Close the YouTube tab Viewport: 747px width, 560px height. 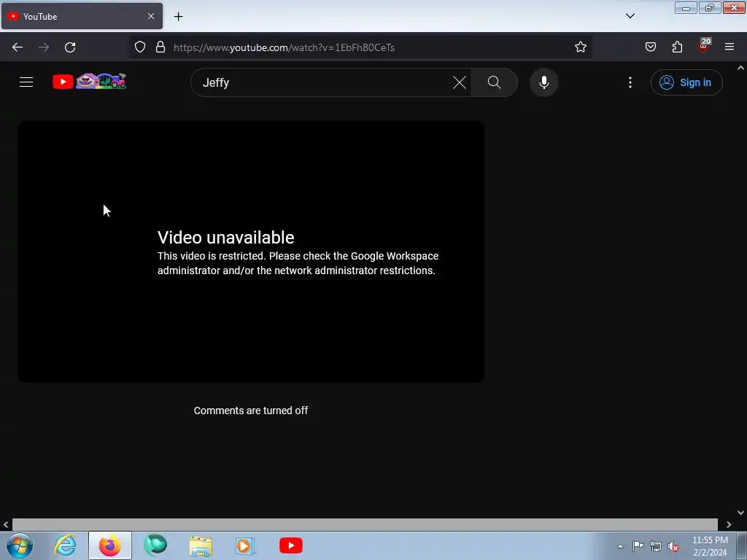coord(151,16)
